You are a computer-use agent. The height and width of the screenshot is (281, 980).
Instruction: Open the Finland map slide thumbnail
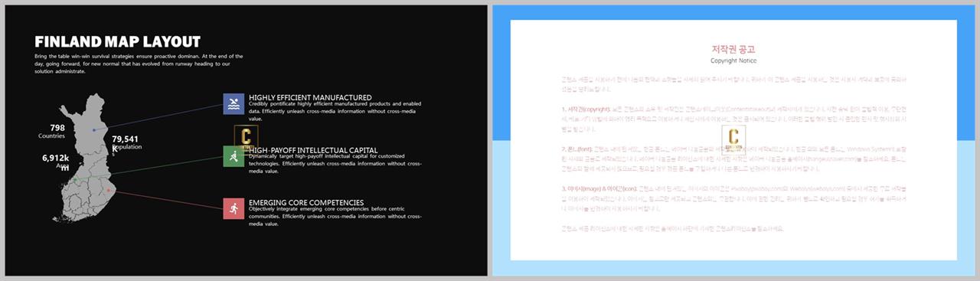pyautogui.click(x=244, y=140)
